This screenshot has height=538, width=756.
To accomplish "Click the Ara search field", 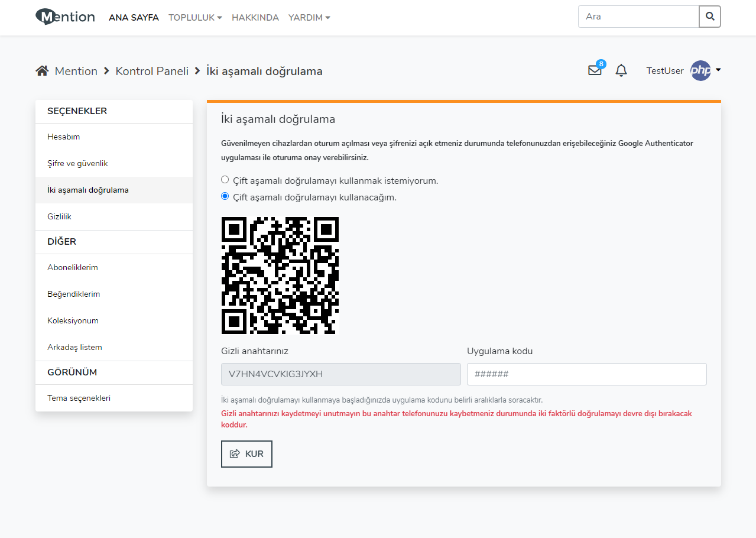I will pyautogui.click(x=639, y=17).
